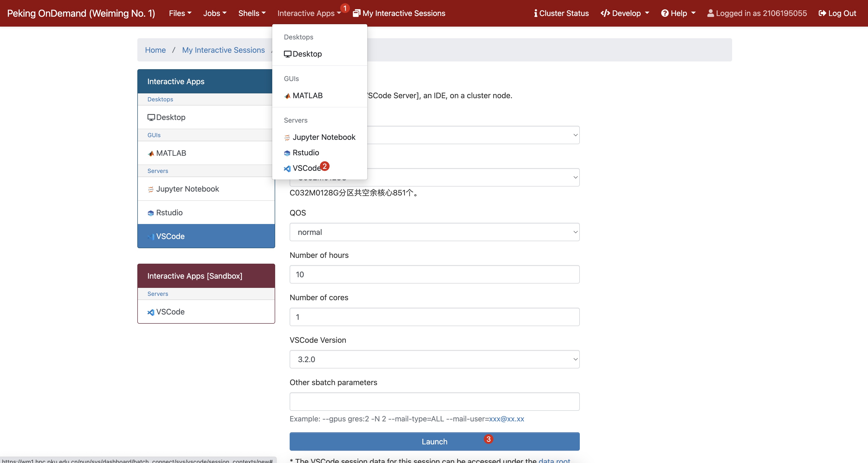Select Desktop in the dropdown menu
Image resolution: width=868 pixels, height=463 pixels.
pyautogui.click(x=319, y=54)
